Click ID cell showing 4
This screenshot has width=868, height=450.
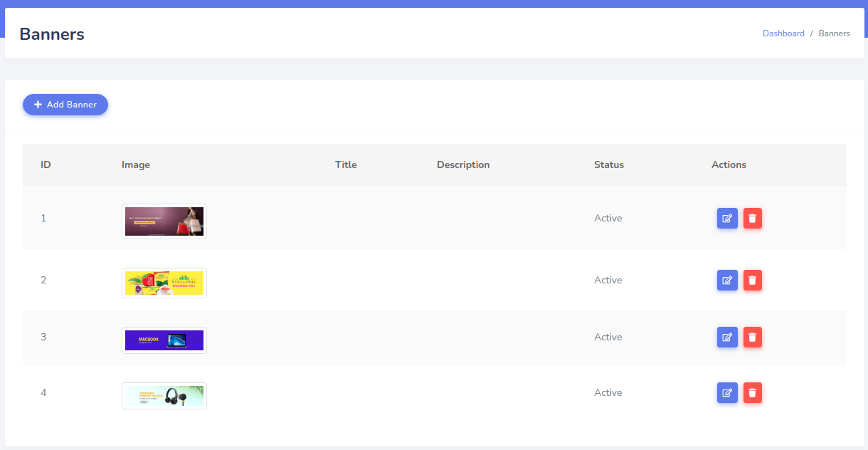[43, 392]
